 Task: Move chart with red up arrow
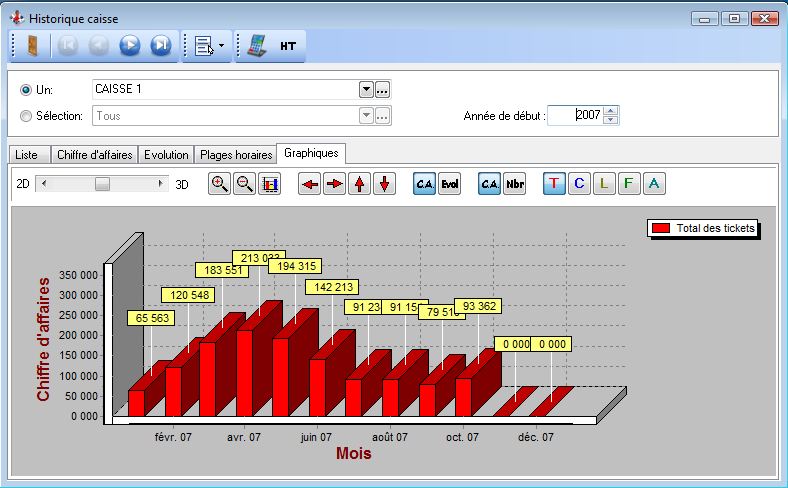tap(360, 184)
